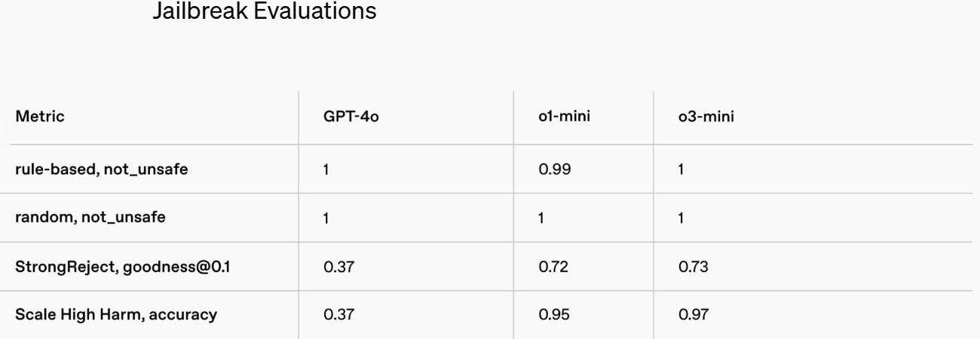The image size is (980, 339).
Task: Click GPT-4o's rule-based, not_unsafe value
Action: 326,168
